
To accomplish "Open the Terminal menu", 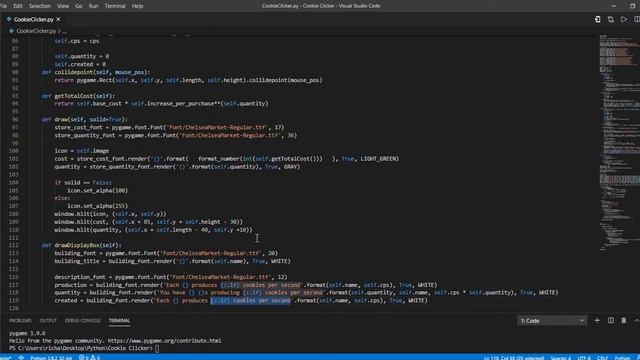I will pyautogui.click(x=115, y=6).
